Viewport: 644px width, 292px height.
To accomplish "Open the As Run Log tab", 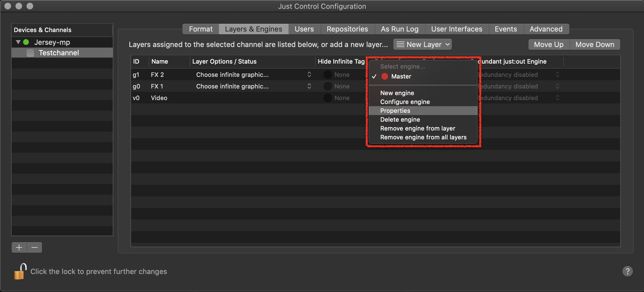I will click(x=400, y=29).
